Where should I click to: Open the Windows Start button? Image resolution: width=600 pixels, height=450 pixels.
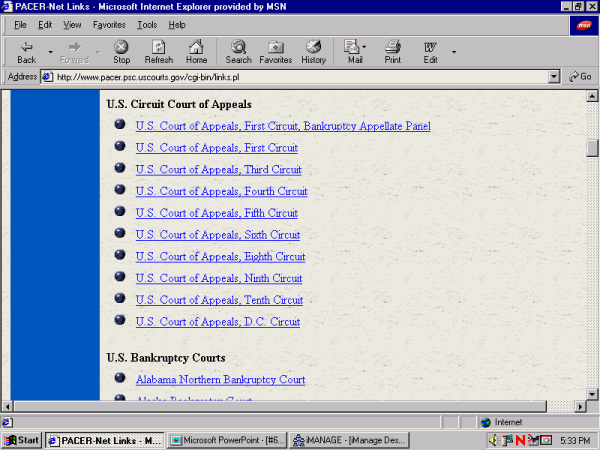point(22,440)
